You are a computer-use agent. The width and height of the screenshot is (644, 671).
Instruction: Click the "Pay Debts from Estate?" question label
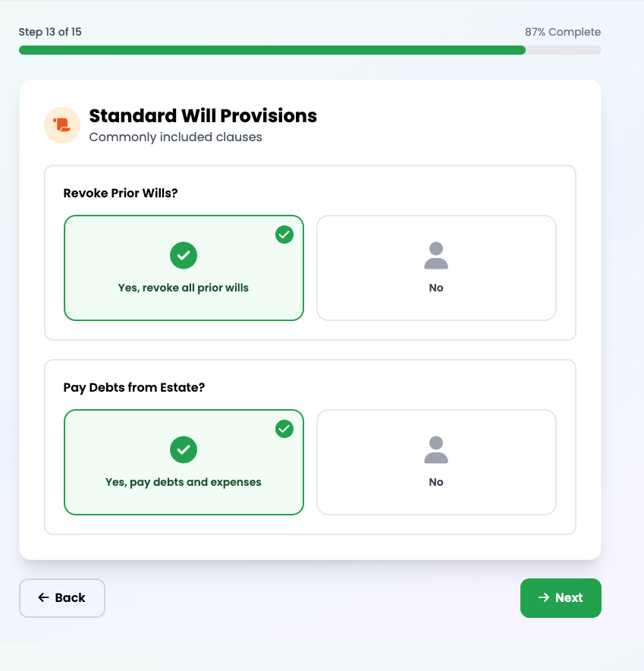pyautogui.click(x=134, y=388)
